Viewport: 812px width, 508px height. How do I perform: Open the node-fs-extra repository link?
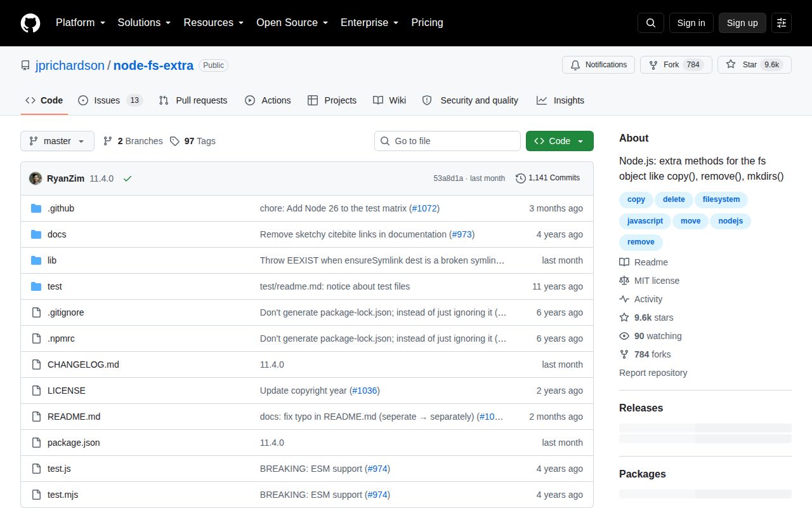tap(154, 65)
